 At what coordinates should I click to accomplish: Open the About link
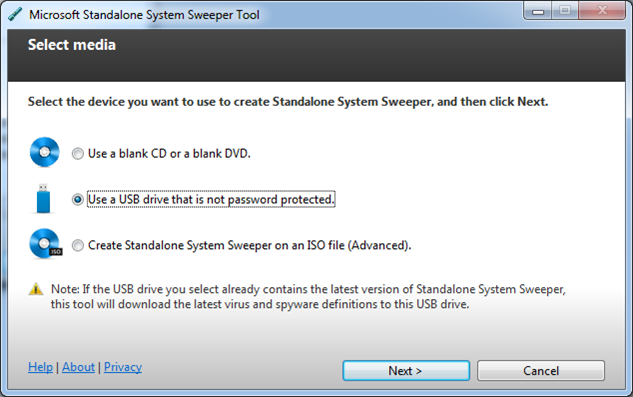pos(78,367)
